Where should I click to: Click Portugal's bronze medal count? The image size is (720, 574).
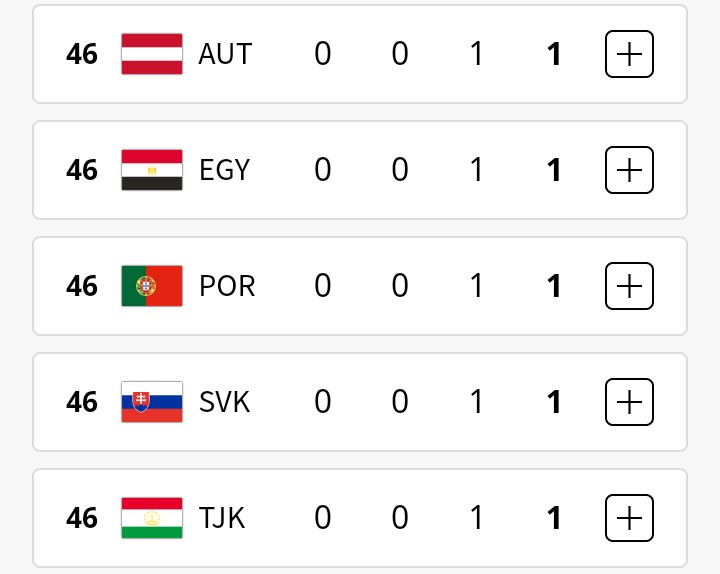click(x=477, y=286)
